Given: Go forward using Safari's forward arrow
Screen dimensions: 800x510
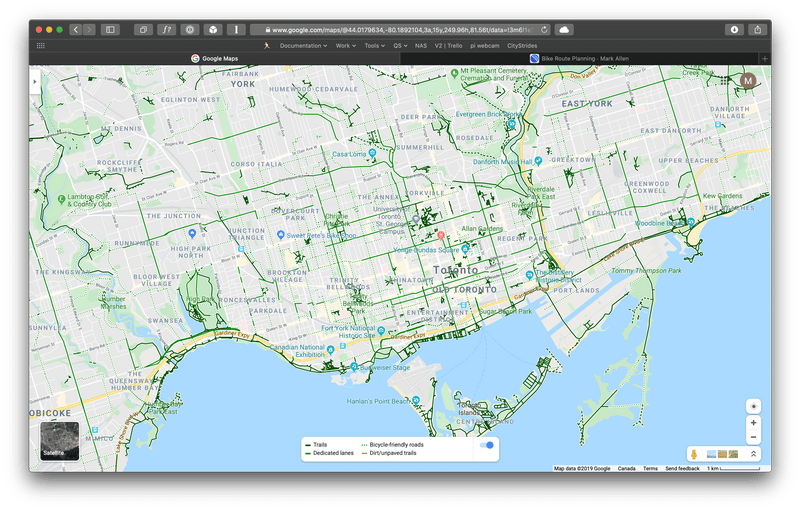Looking at the screenshot, I should click(89, 30).
